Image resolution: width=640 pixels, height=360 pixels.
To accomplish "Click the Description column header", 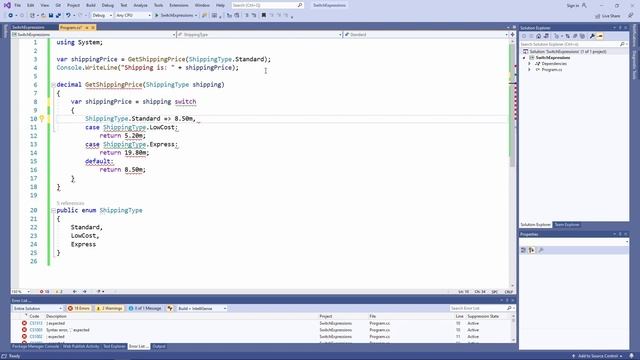I will click(x=56, y=316).
